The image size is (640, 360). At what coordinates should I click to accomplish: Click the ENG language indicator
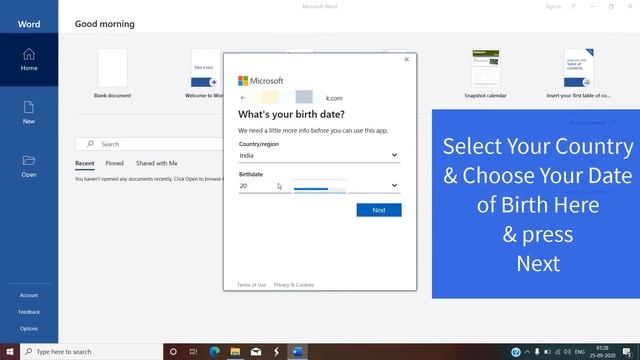click(x=580, y=351)
